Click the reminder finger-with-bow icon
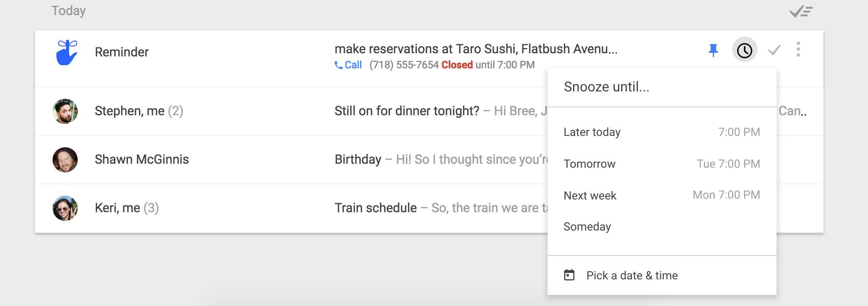868x306 pixels. tap(66, 52)
